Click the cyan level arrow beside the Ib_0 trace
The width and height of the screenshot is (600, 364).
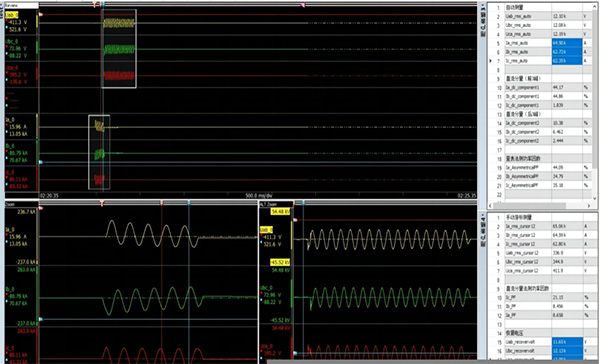(x=41, y=162)
